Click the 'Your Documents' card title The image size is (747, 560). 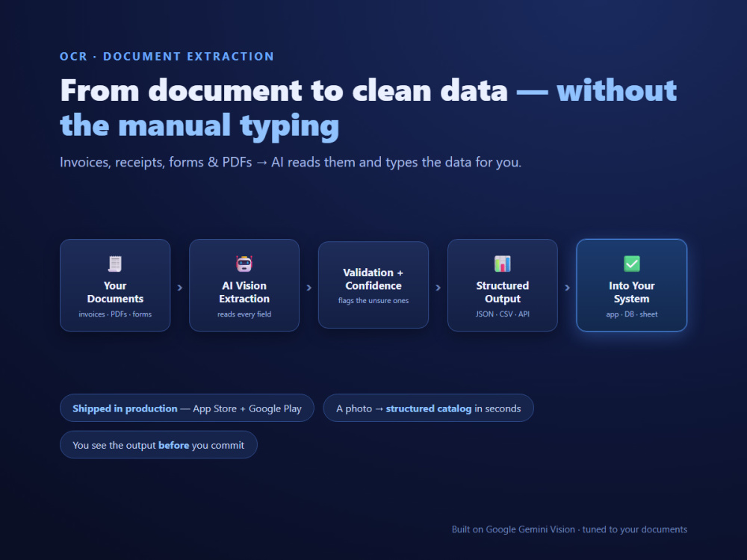click(115, 293)
